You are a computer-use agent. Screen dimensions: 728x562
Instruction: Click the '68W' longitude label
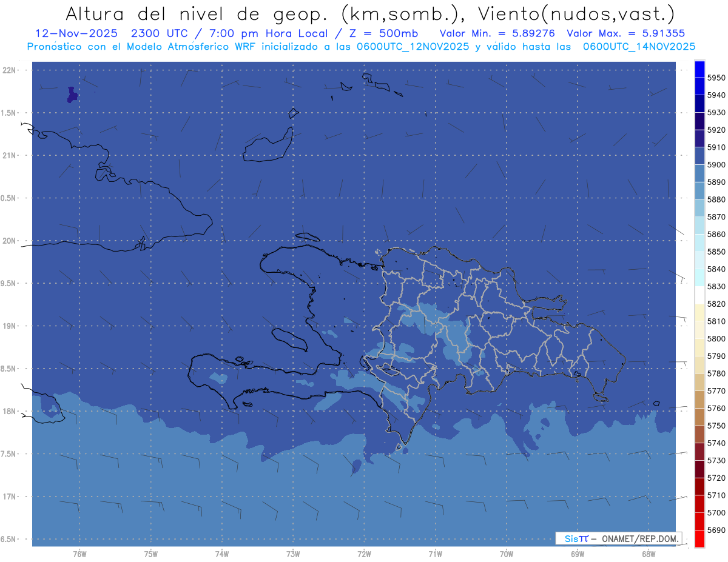point(649,554)
